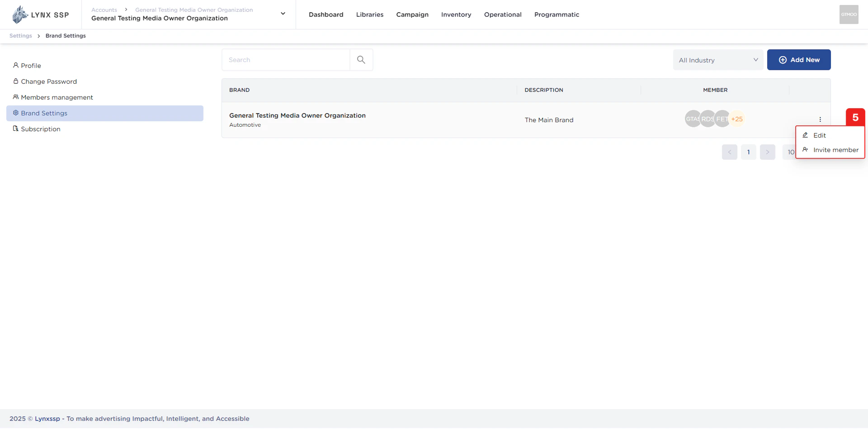Click the +25 more members badge
This screenshot has height=429, width=868.
coord(737,119)
